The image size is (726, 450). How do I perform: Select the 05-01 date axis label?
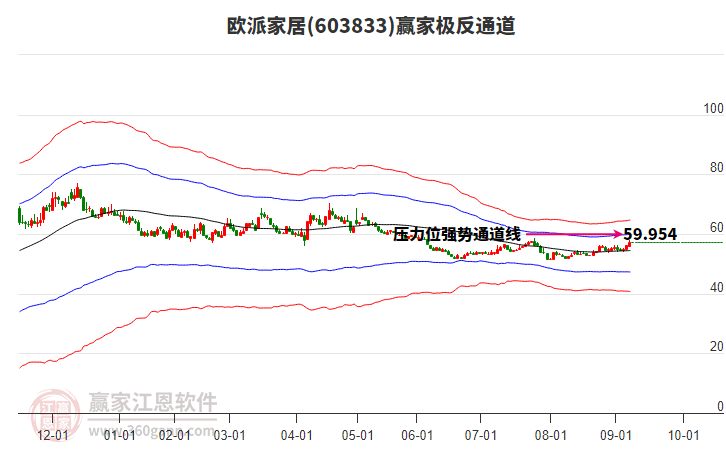357,435
